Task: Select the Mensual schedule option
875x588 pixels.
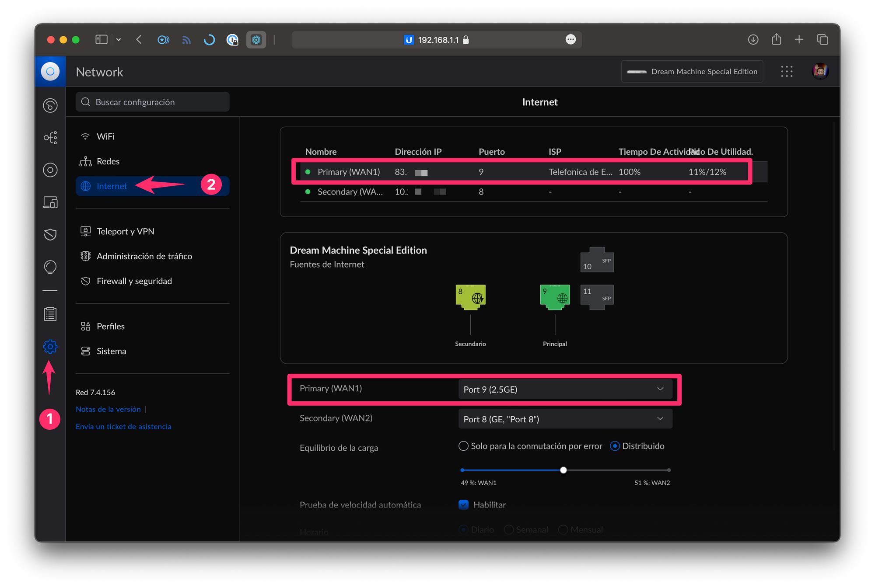Action: [x=581, y=529]
